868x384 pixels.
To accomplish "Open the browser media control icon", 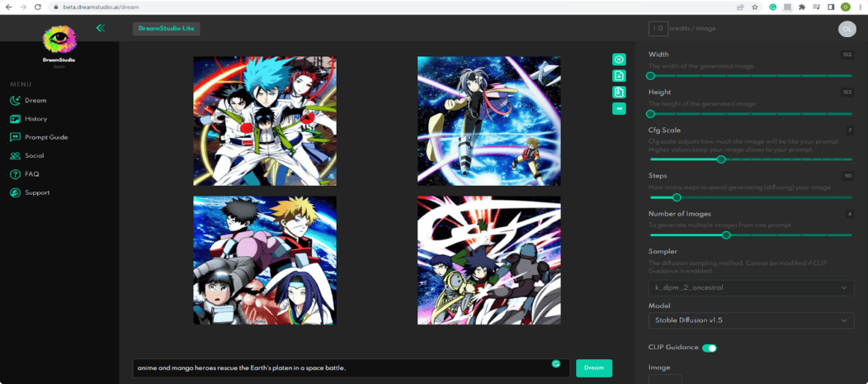I will (x=816, y=7).
